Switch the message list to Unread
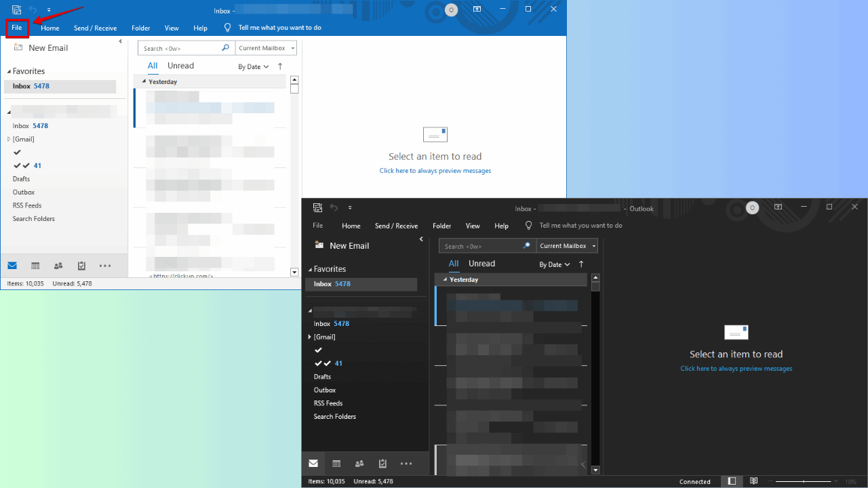The width and height of the screenshot is (868, 488). point(180,65)
